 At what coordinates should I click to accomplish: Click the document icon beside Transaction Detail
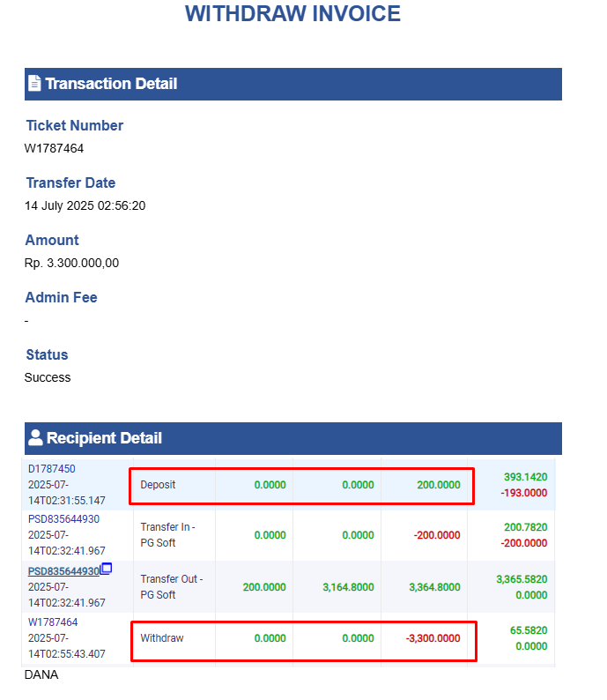click(34, 84)
